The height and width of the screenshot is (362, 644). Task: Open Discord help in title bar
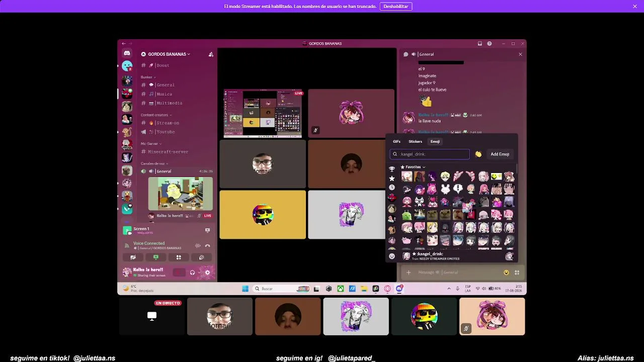coord(489,44)
